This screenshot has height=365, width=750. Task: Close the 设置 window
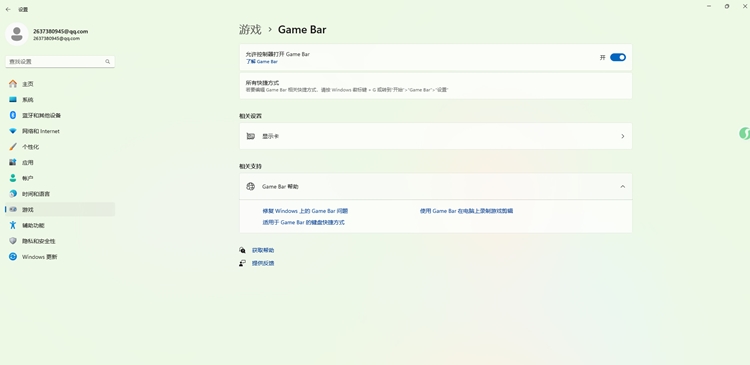745,6
